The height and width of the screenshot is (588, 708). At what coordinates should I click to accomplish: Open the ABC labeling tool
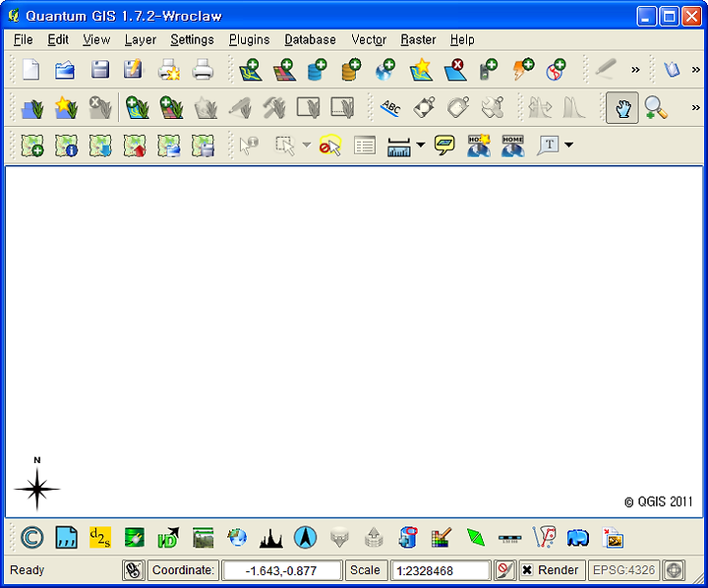[x=391, y=108]
